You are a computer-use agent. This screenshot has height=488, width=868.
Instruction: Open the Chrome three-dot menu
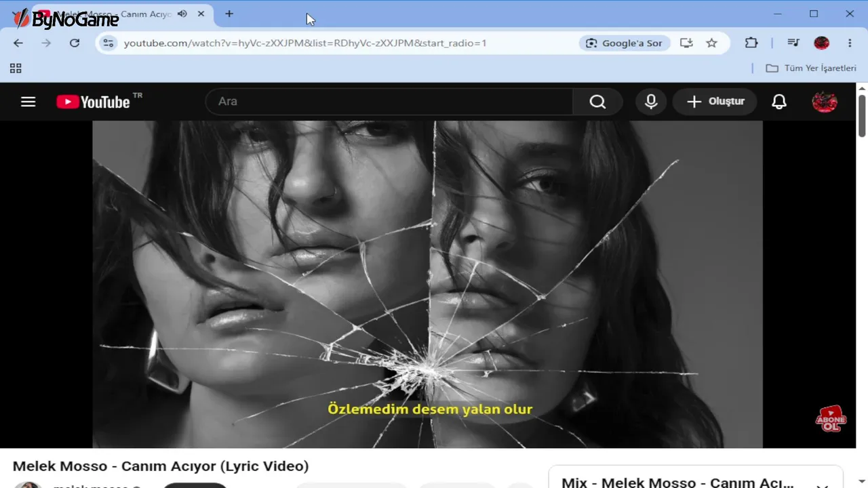click(850, 43)
